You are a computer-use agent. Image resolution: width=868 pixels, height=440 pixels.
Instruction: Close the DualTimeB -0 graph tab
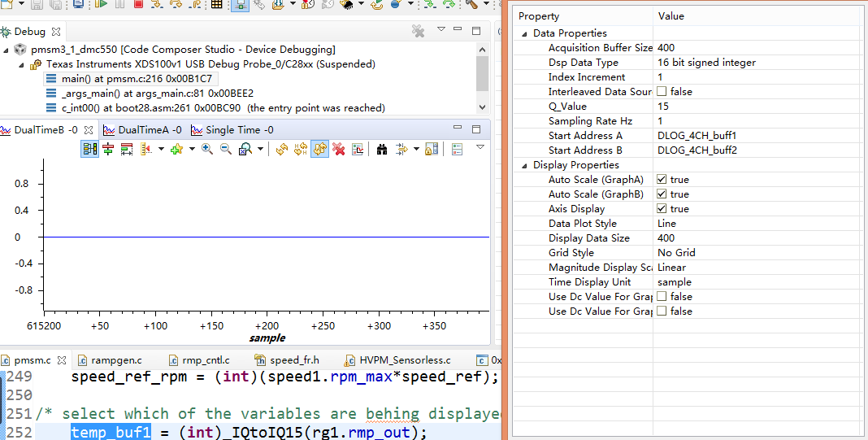click(x=88, y=130)
